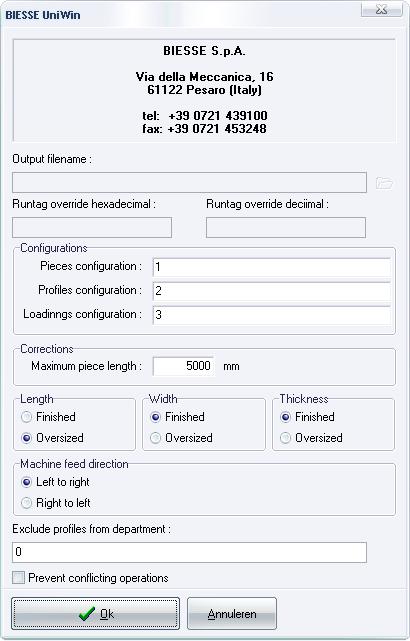Close the BIESSE UniWin dialog
Screen dimensions: 410x641
tap(381, 9)
